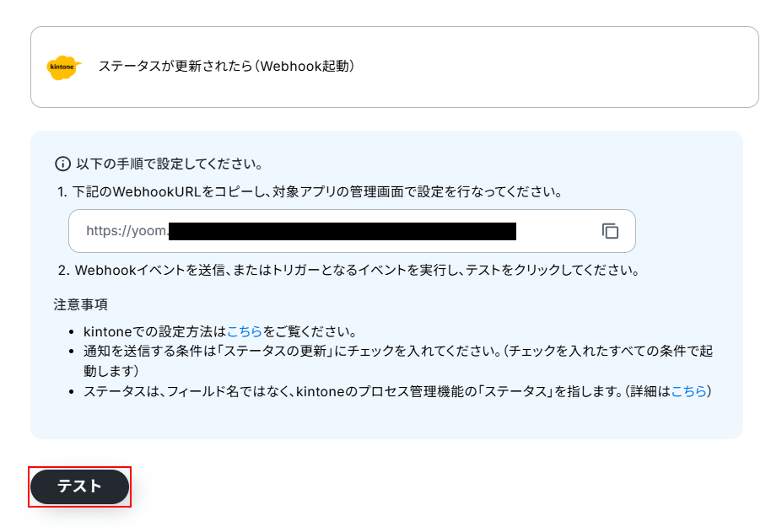Click the https://yoom text inside the URL box
782x532 pixels.
(127, 231)
